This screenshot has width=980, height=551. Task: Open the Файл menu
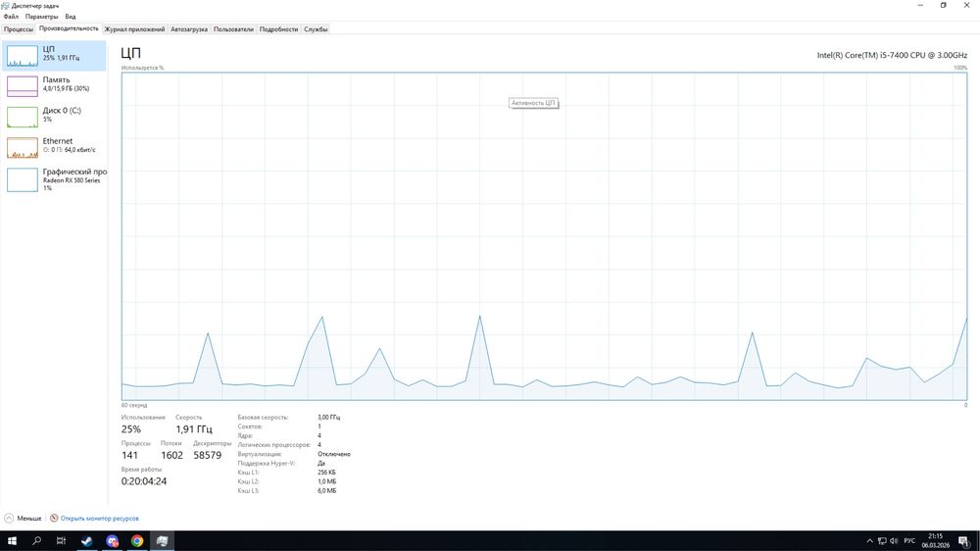click(x=11, y=17)
